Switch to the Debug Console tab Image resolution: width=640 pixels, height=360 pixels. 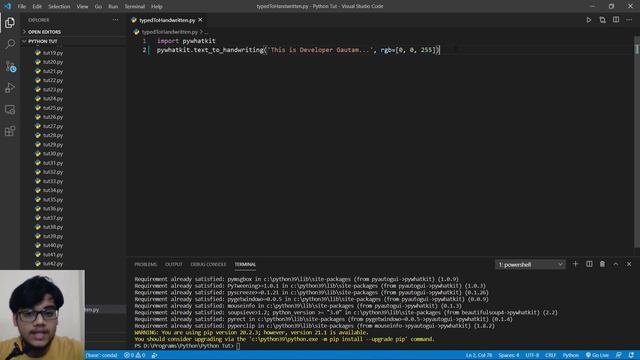[x=208, y=264]
